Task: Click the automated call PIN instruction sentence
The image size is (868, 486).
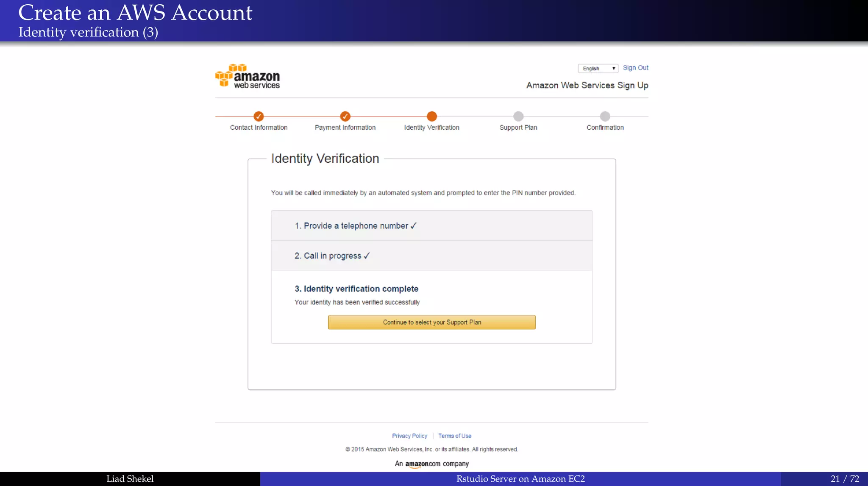Action: tap(423, 193)
